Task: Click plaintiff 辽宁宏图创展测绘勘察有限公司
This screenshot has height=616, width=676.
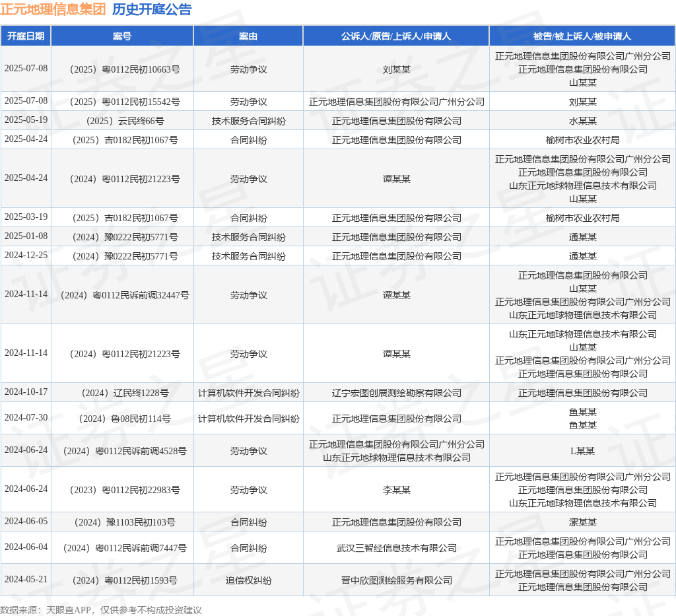Action: [396, 393]
